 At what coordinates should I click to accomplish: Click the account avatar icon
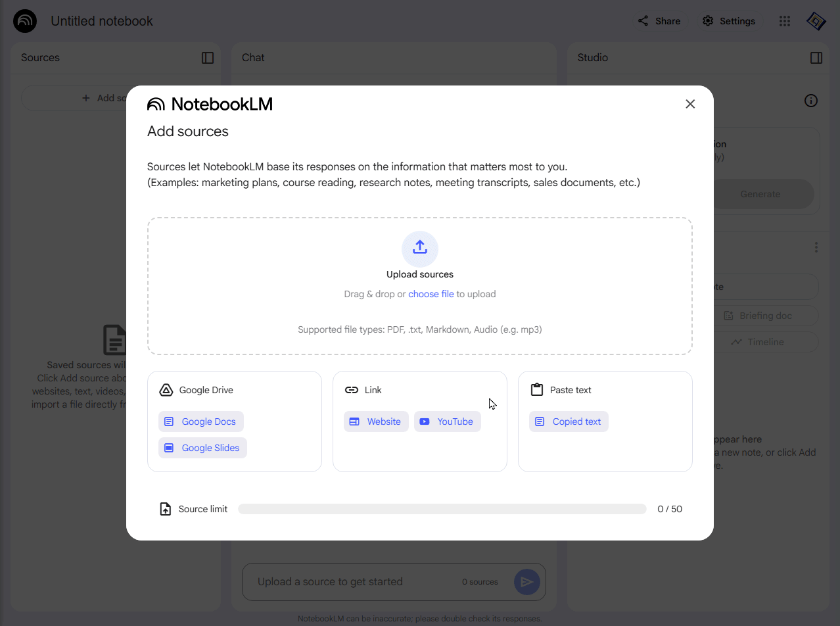click(x=816, y=21)
